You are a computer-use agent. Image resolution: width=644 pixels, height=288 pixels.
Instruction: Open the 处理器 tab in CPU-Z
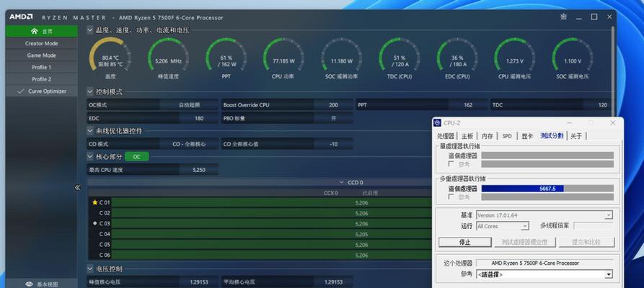coord(446,136)
